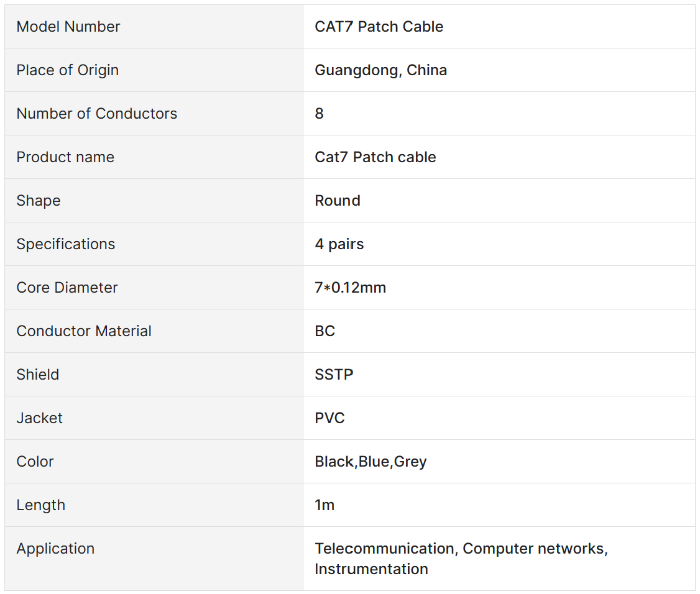Click the "Application" row label
700x594 pixels.
pyautogui.click(x=55, y=549)
